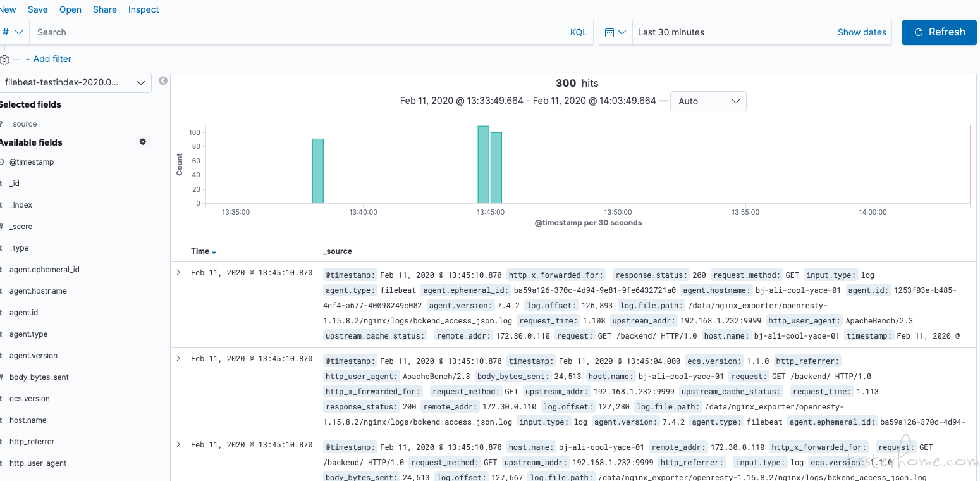Viewport: 980px width, 481px height.
Task: Click first row upstream_addr: label
Action: (x=644, y=321)
